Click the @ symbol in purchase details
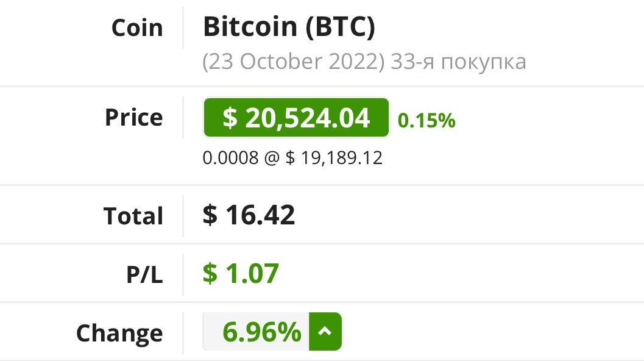This screenshot has height=361, width=644. click(271, 158)
